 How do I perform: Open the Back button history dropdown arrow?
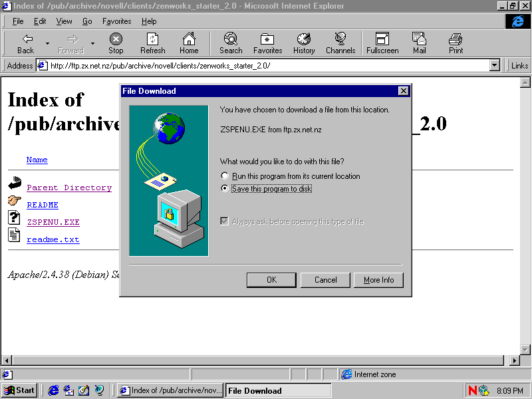(x=47, y=43)
